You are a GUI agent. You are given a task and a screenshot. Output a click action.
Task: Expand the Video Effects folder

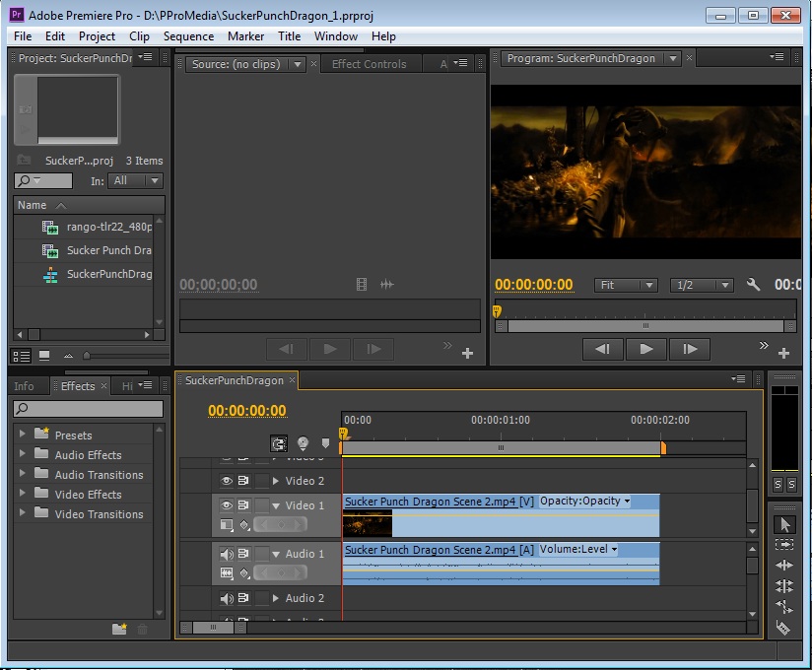23,493
